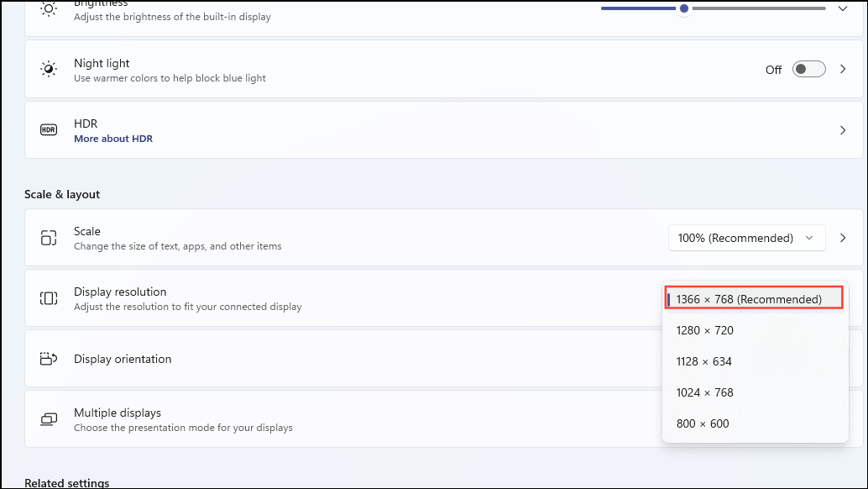
Task: Expand the Brightness section chevron
Action: (843, 8)
